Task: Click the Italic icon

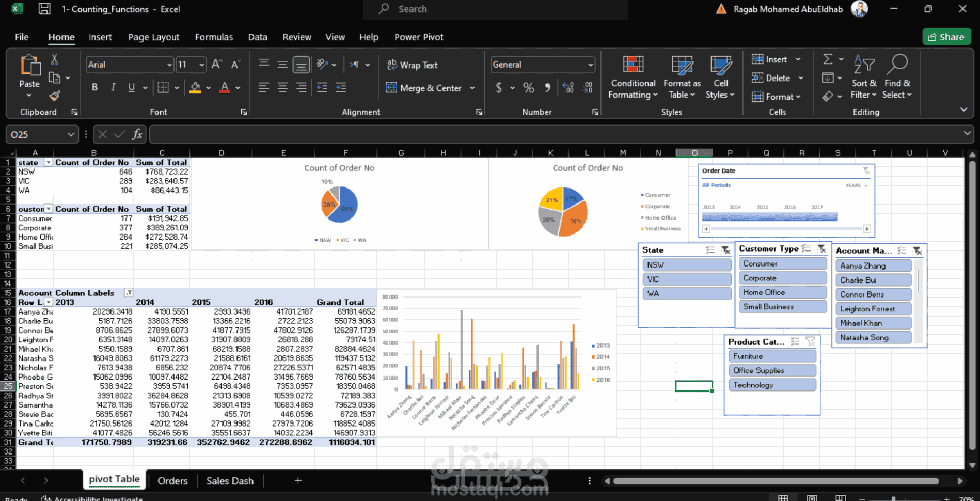Action: click(x=113, y=87)
